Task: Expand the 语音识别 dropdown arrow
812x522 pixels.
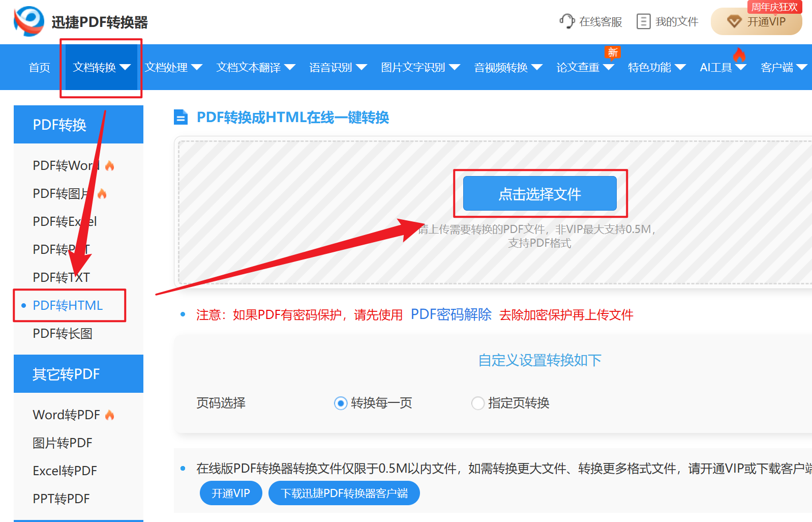Action: point(362,67)
